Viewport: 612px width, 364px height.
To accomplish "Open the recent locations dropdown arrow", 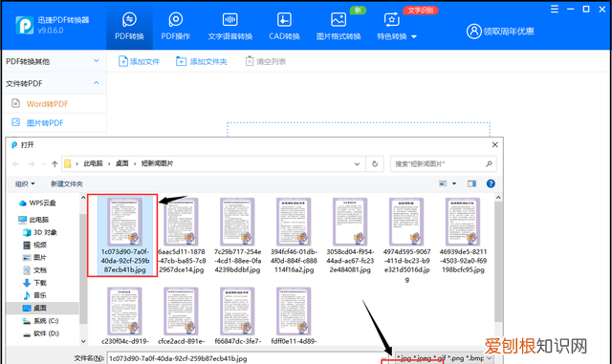I will click(x=44, y=164).
